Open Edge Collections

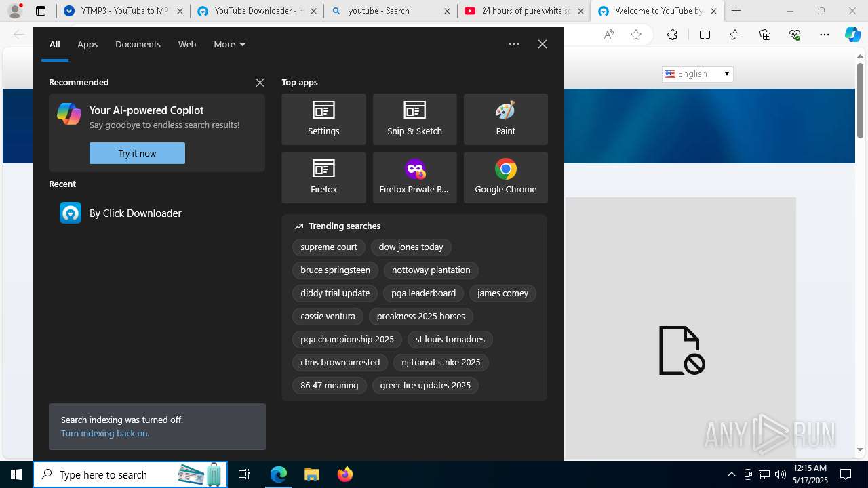click(765, 35)
